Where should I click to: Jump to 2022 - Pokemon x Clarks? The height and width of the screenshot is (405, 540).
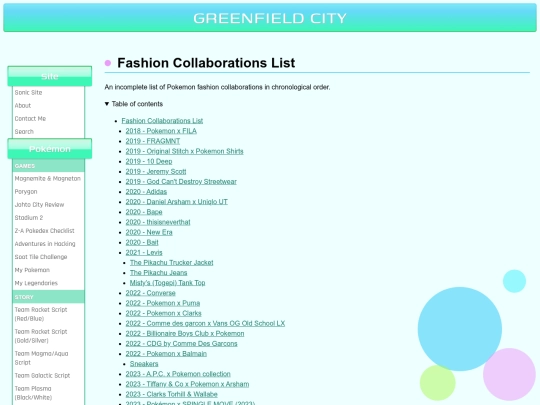[164, 313]
